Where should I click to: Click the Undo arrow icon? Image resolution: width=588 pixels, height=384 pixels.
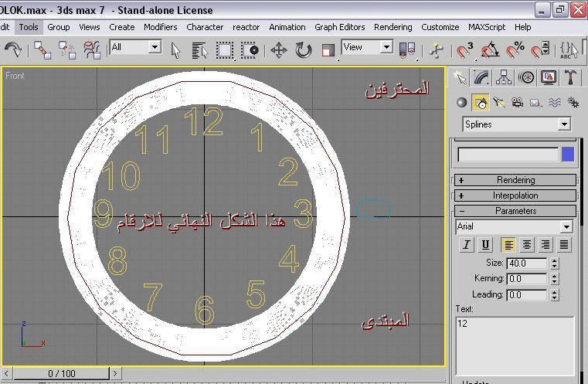pyautogui.click(x=13, y=49)
